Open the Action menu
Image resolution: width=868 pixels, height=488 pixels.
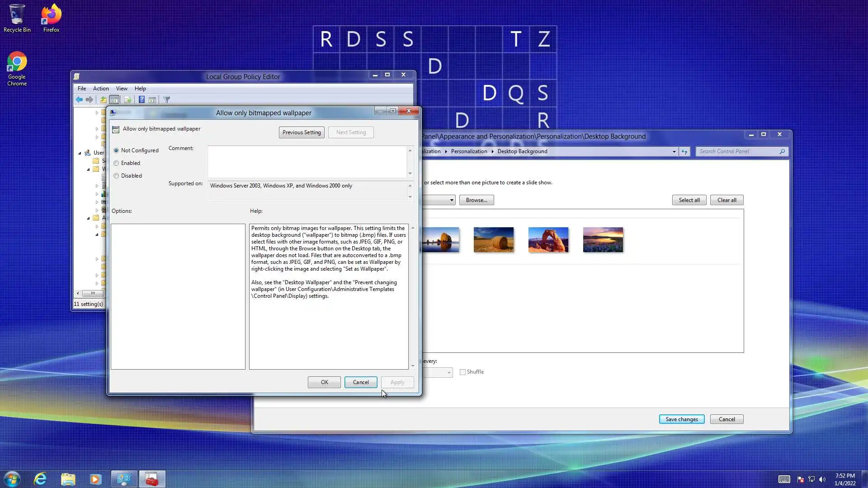[x=101, y=89]
